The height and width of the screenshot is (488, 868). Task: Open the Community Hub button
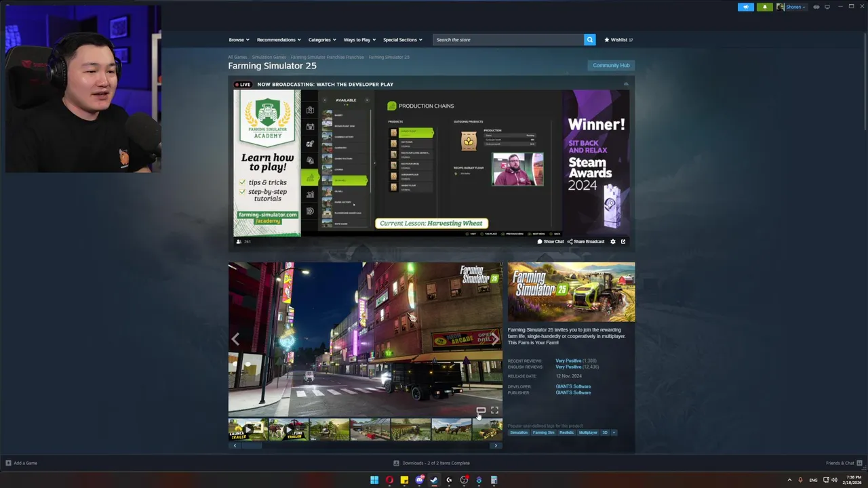611,65
